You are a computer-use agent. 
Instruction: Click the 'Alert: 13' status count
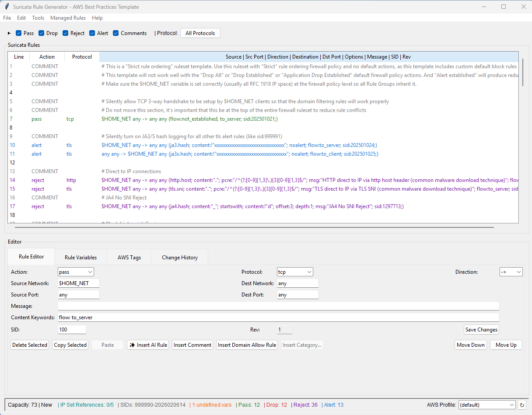pos(332,405)
